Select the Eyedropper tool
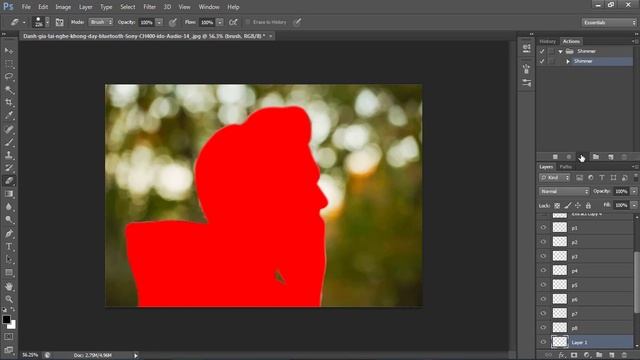The image size is (640, 360). point(9,116)
